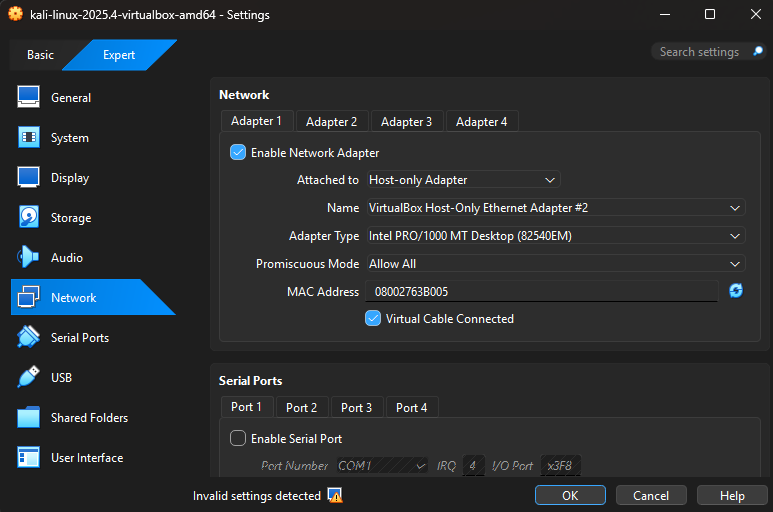Click the I/O Port value field
This screenshot has width=773, height=512.
[x=560, y=466]
